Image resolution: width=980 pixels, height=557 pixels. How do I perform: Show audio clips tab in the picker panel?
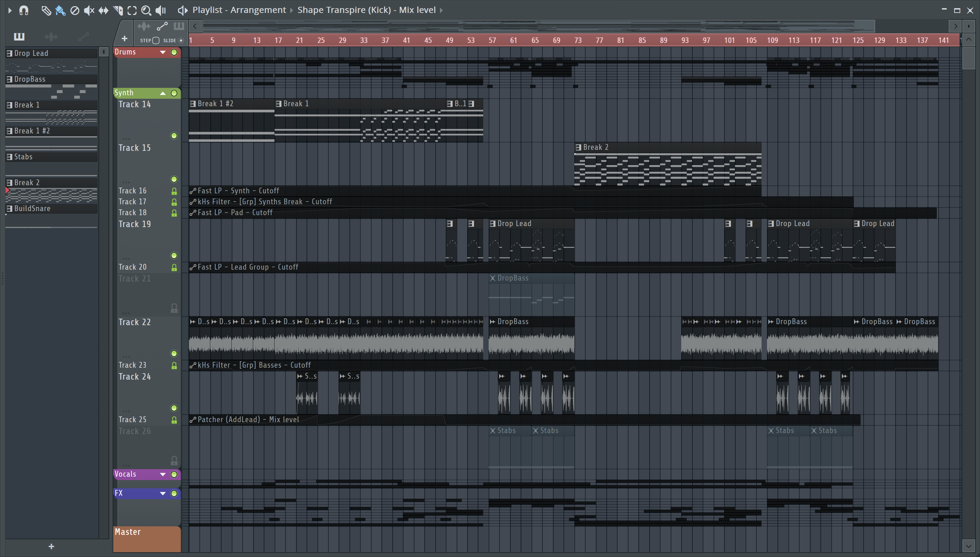pos(51,37)
